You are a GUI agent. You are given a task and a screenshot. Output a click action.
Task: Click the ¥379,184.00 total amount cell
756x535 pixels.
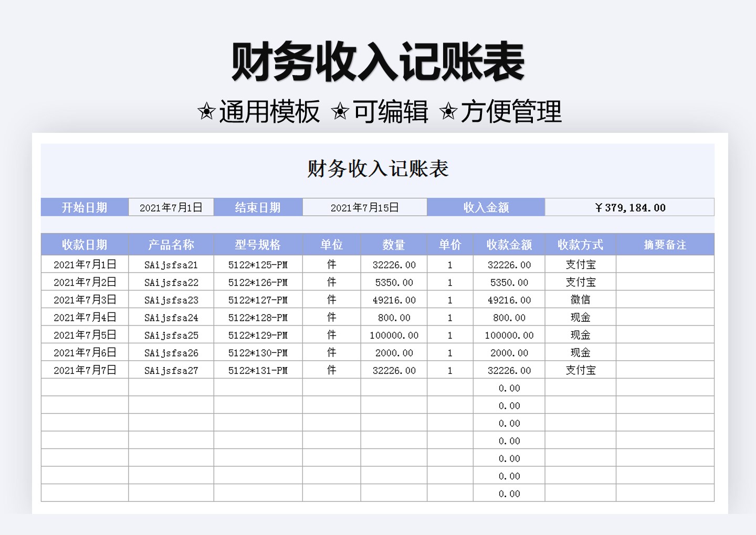(629, 207)
